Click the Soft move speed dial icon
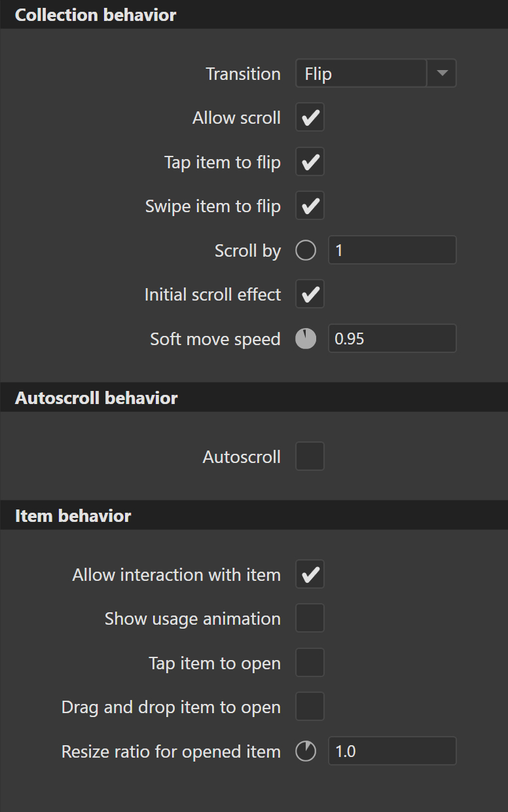This screenshot has width=508, height=812. (x=306, y=339)
